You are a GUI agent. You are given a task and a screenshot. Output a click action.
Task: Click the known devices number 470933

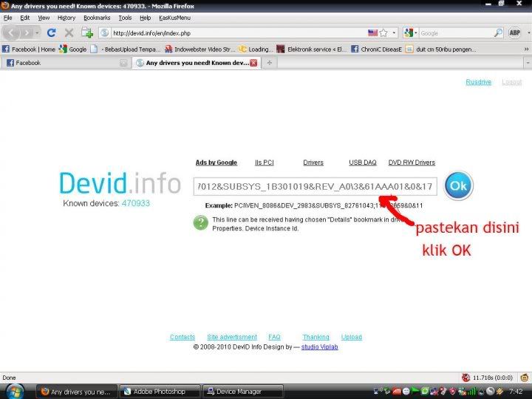click(136, 203)
